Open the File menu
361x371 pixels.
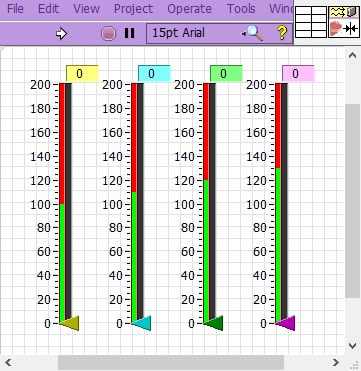(15, 9)
